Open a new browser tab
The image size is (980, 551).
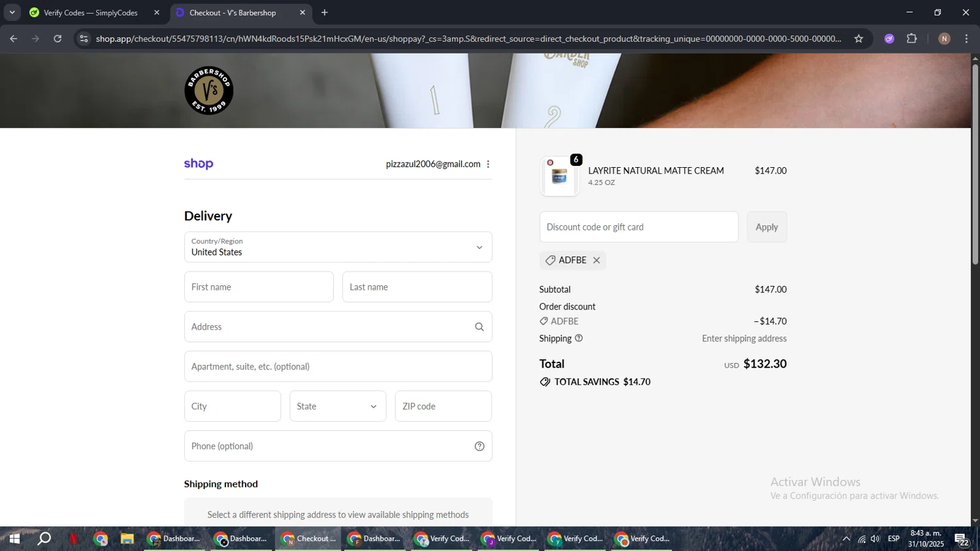[x=325, y=12]
